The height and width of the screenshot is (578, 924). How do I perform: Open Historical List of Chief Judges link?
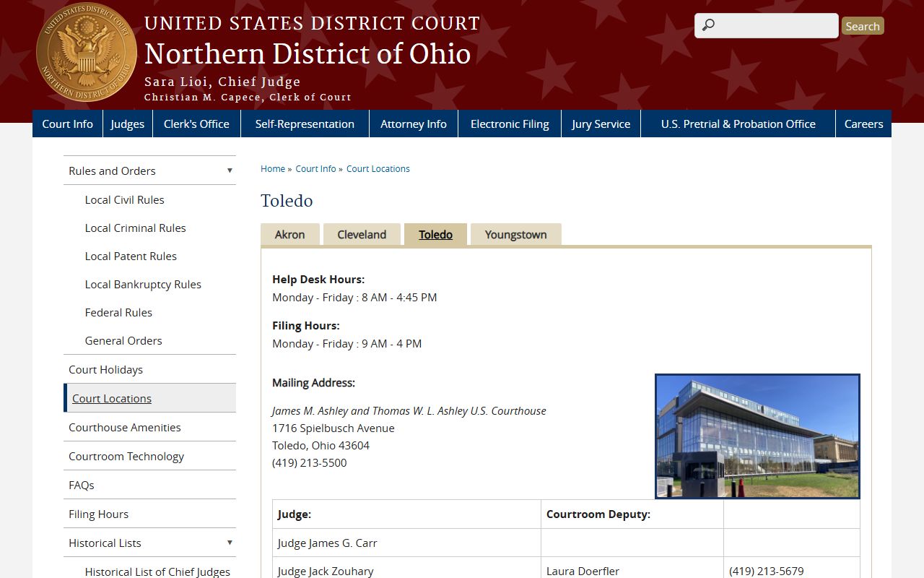point(157,571)
